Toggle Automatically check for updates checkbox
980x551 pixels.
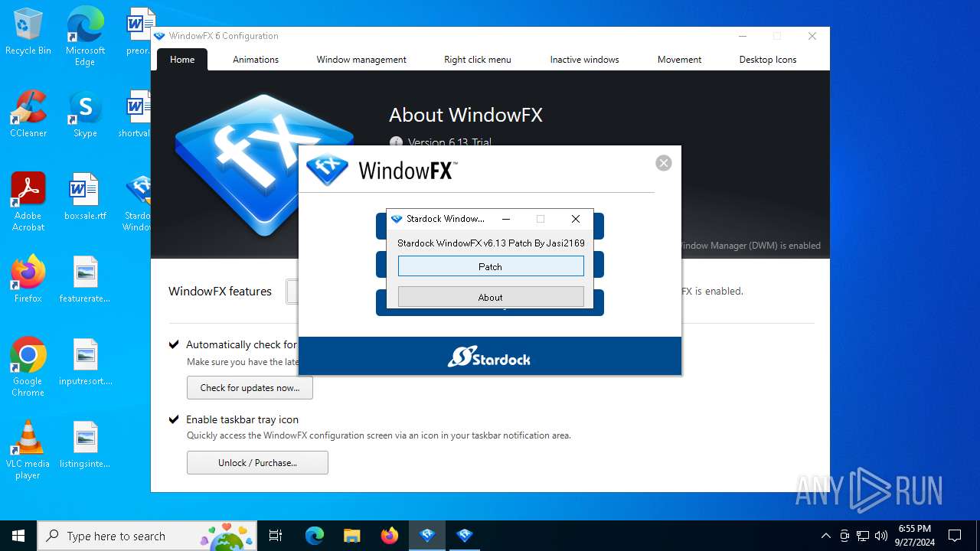click(x=175, y=344)
